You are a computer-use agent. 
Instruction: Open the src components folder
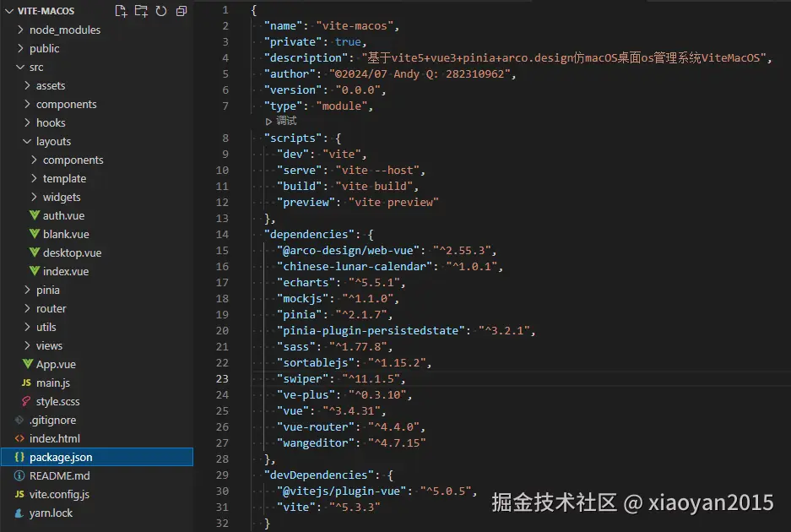(66, 105)
